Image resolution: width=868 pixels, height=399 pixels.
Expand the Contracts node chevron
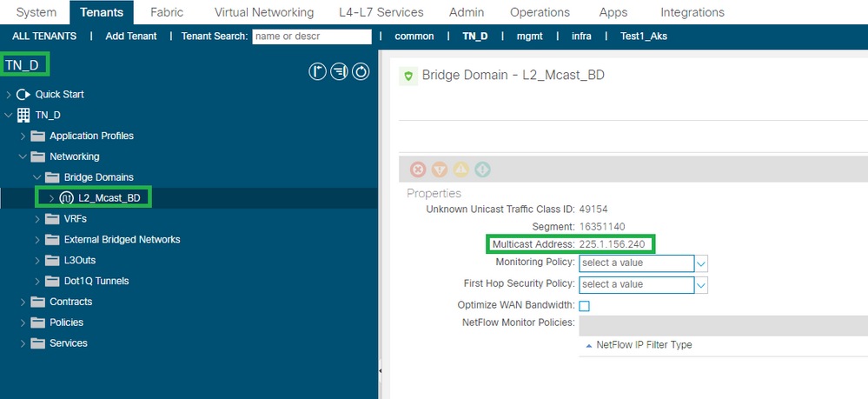(x=23, y=302)
